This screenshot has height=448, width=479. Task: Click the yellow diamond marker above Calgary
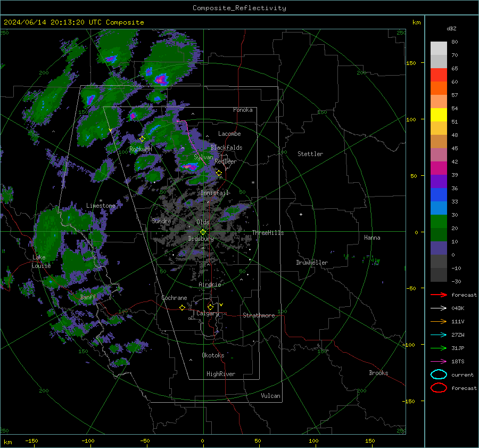(210, 307)
